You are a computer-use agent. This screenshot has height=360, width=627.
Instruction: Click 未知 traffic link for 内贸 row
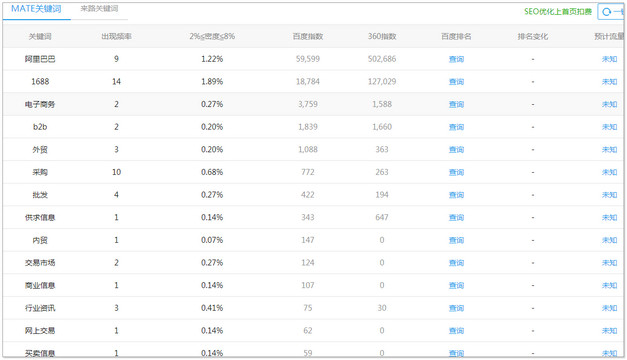609,240
